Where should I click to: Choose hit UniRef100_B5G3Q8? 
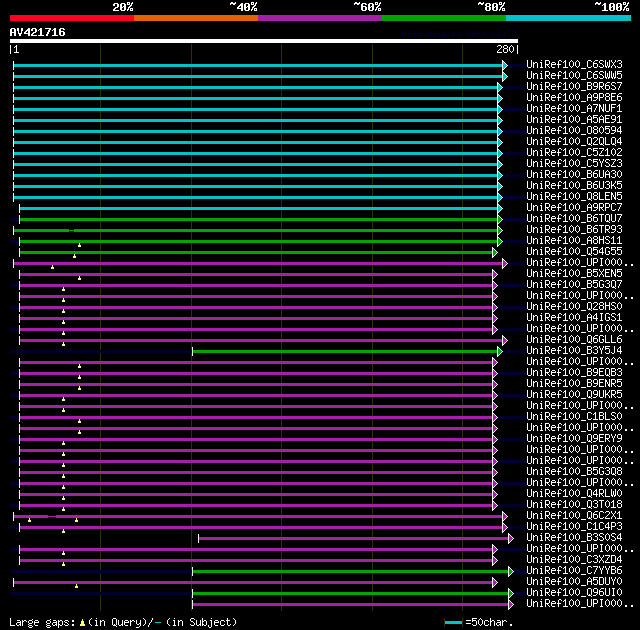click(574, 472)
